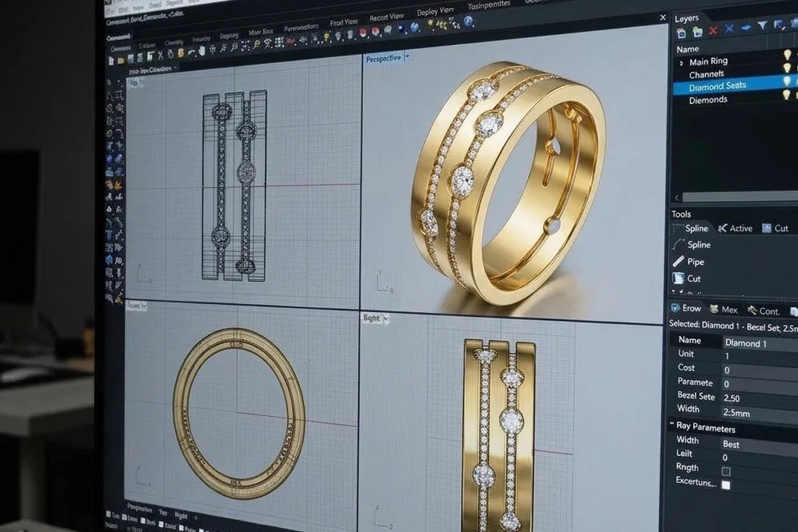798x532 pixels.
Task: Select the Diamond Seats layer row
Action: [735, 86]
